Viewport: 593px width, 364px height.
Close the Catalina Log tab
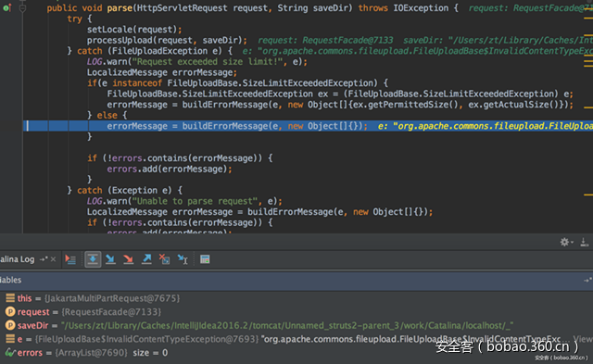[x=54, y=259]
